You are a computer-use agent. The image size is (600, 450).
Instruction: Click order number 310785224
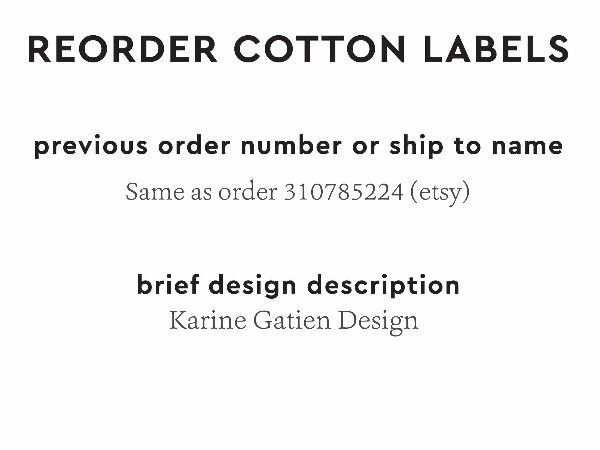pos(344,191)
